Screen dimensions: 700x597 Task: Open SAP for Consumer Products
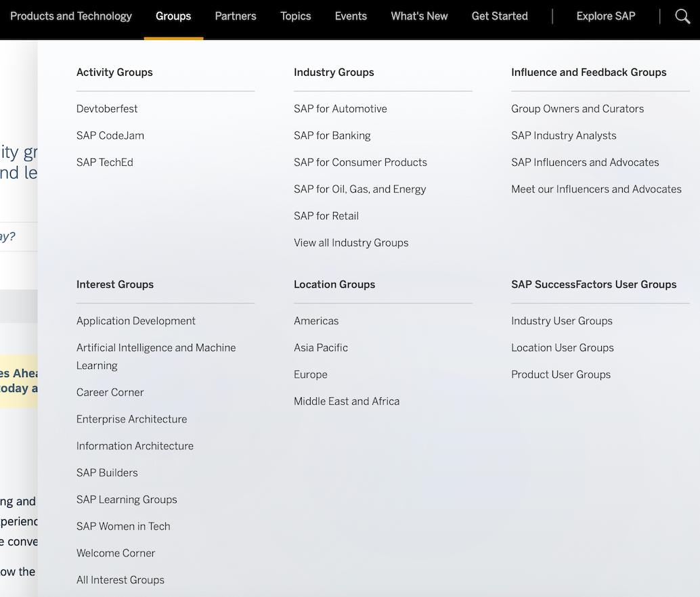point(360,162)
